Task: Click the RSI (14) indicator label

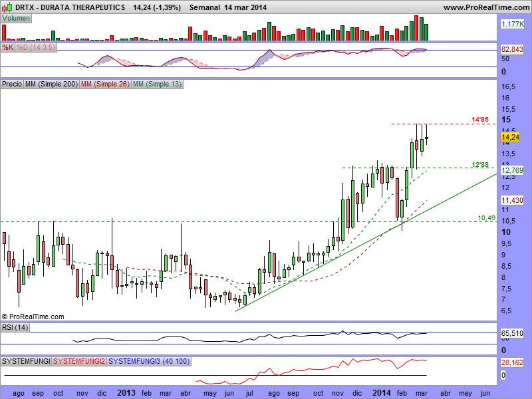Action: [15, 327]
